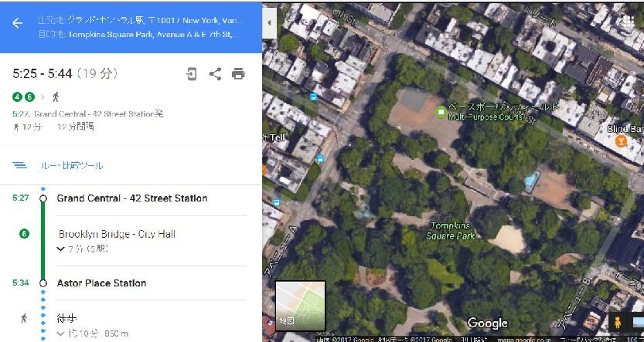Screen dimensions: 644x342
Task: Expand the 7 min (5 stops) list
Action: click(82, 249)
